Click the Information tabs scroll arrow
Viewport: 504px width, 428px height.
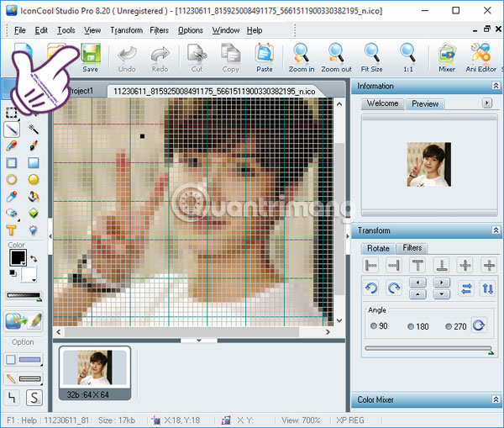487,103
